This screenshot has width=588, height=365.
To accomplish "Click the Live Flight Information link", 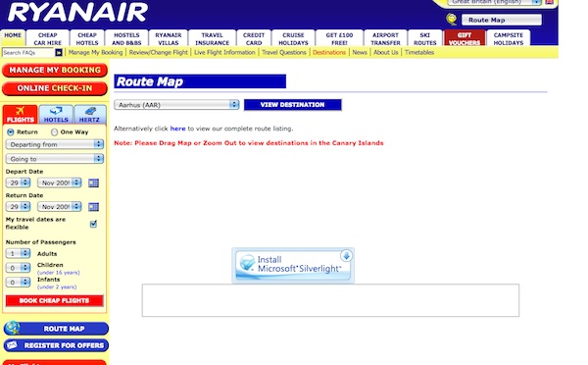I will point(224,53).
